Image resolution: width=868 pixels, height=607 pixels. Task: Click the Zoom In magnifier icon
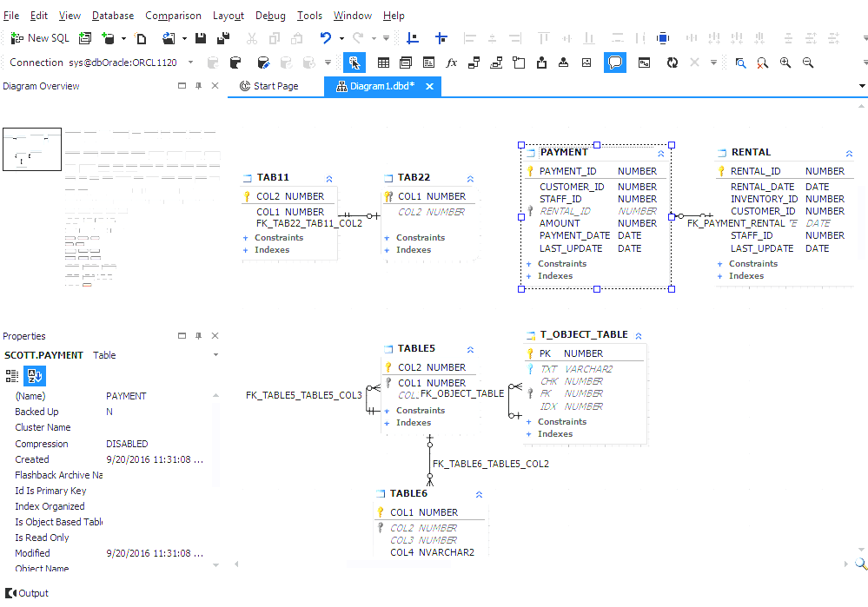pyautogui.click(x=785, y=63)
